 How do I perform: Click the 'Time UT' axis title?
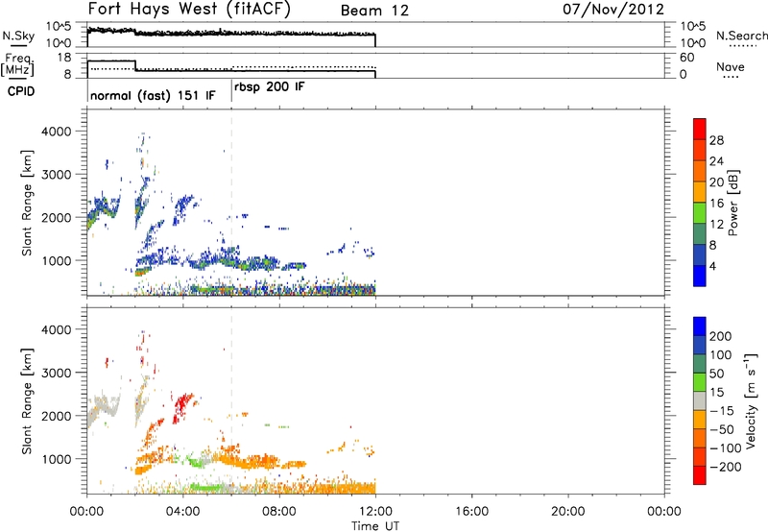375,526
